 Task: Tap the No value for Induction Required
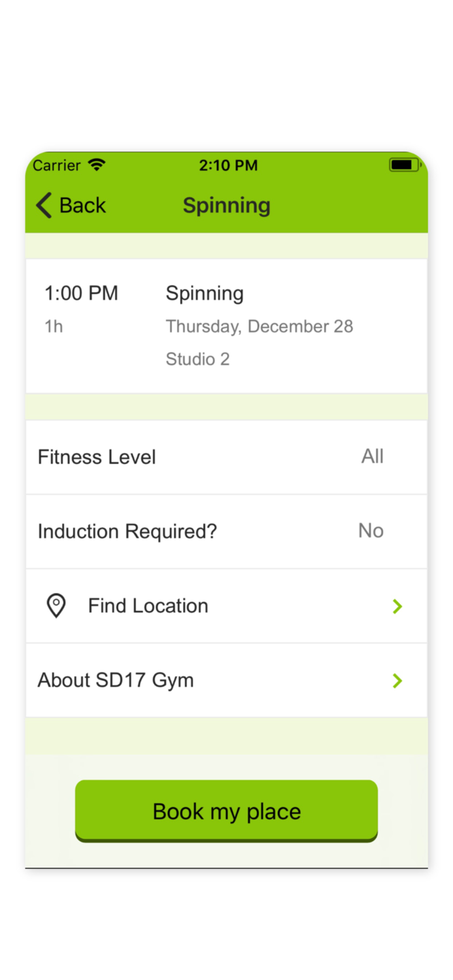(370, 531)
